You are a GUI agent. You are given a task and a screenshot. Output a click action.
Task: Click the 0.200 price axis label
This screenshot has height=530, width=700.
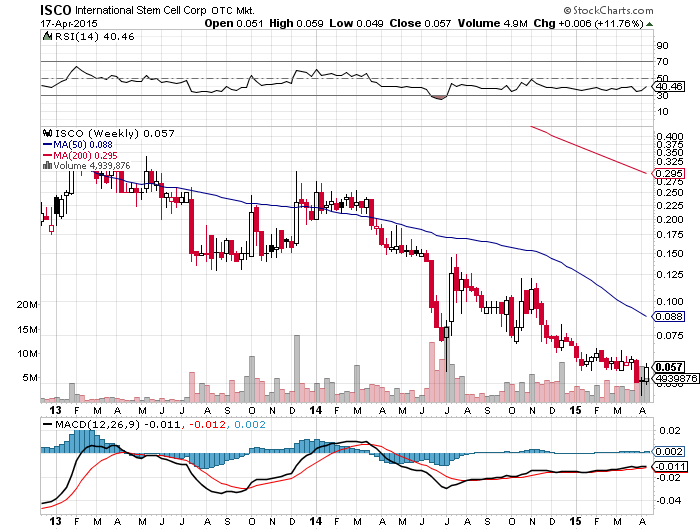point(670,219)
